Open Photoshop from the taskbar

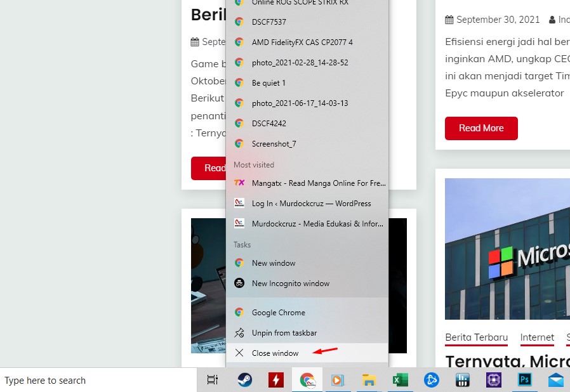[x=525, y=380]
